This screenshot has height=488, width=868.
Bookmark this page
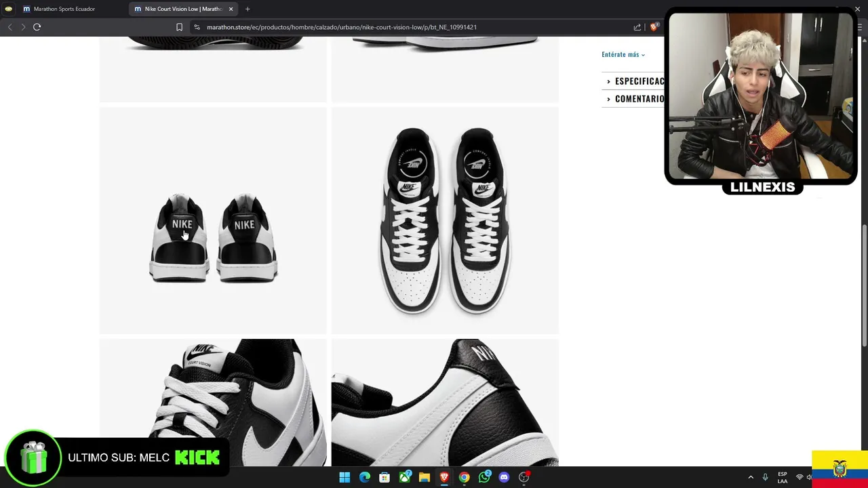(x=179, y=27)
